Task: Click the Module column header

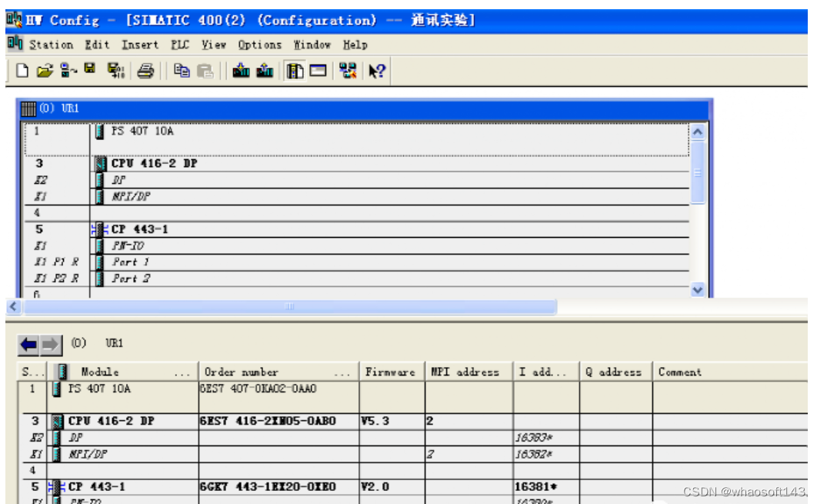Action: (x=123, y=372)
